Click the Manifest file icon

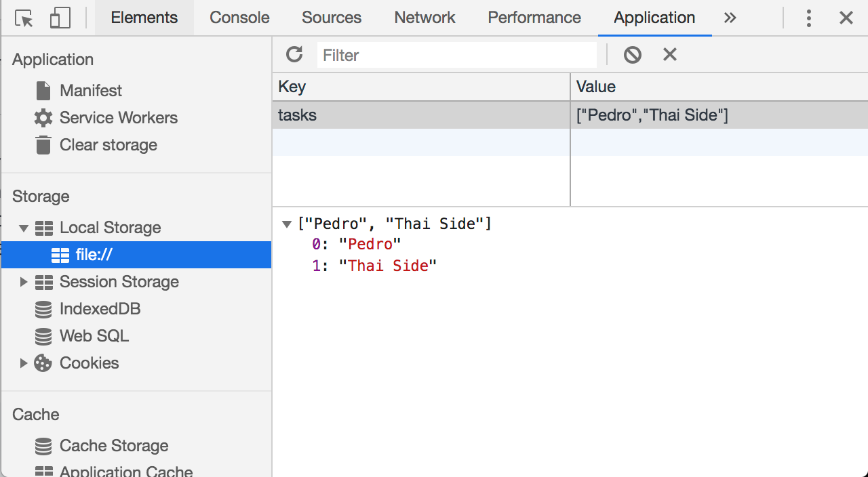pos(43,91)
